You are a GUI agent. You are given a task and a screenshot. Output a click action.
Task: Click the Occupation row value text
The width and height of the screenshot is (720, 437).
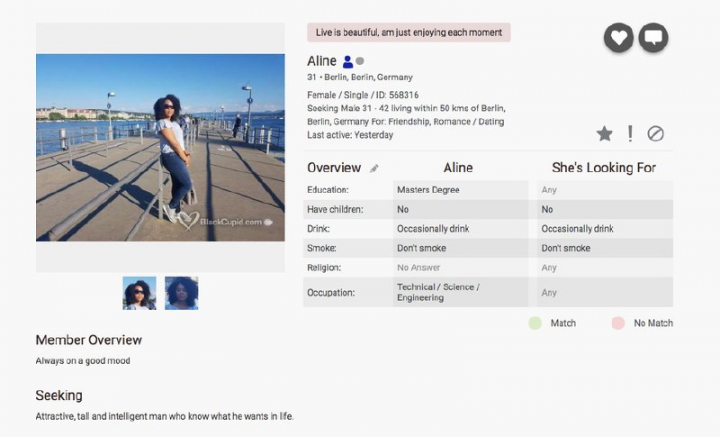click(x=438, y=292)
